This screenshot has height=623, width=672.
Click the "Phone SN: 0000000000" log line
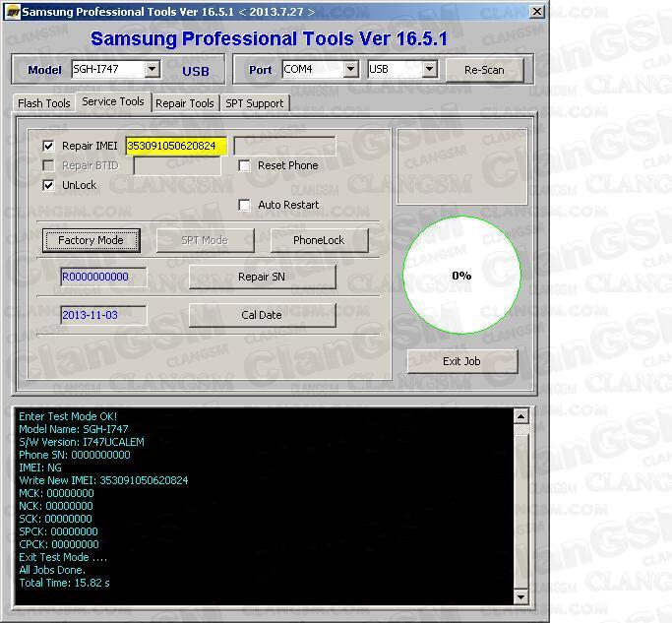point(75,455)
